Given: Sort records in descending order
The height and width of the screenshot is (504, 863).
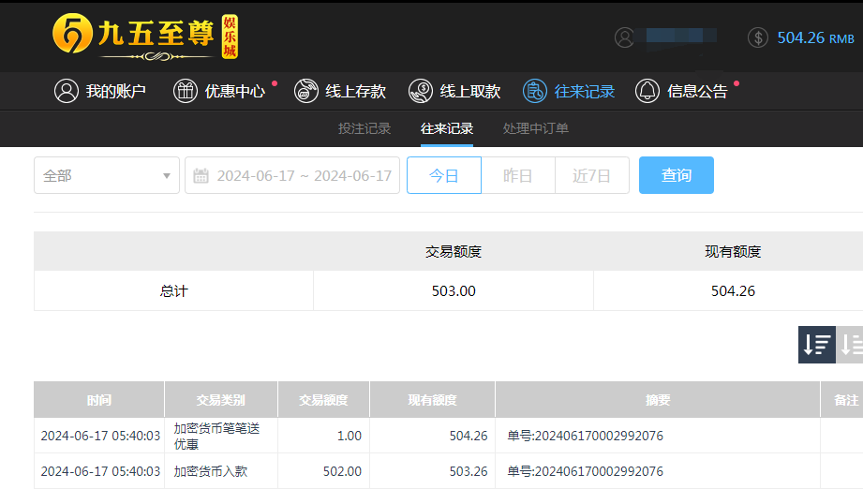Looking at the screenshot, I should (816, 345).
